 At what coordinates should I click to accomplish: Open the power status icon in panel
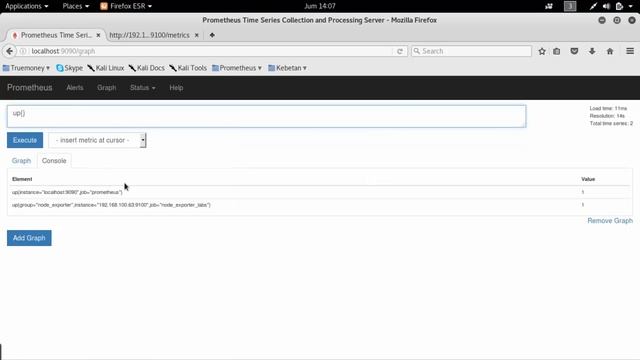pos(619,6)
